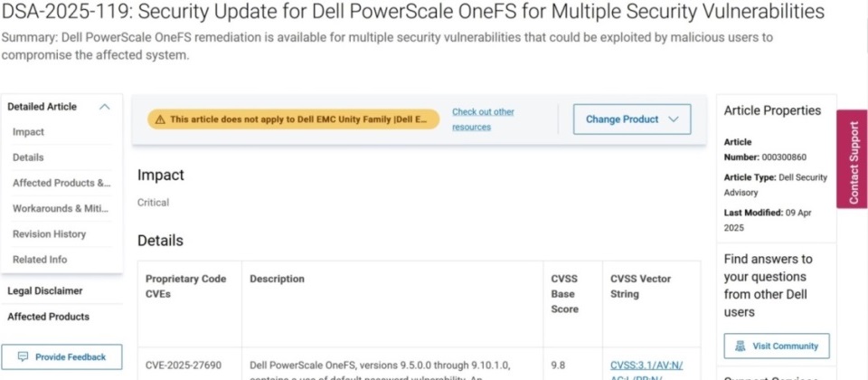Click the warning triangle icon in banner
The height and width of the screenshot is (380, 868).
click(160, 119)
